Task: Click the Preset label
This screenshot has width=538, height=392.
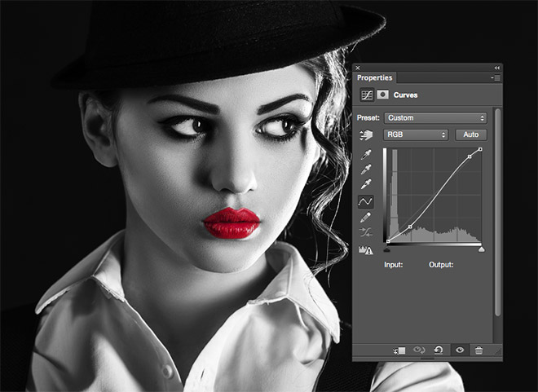Action: 368,118
